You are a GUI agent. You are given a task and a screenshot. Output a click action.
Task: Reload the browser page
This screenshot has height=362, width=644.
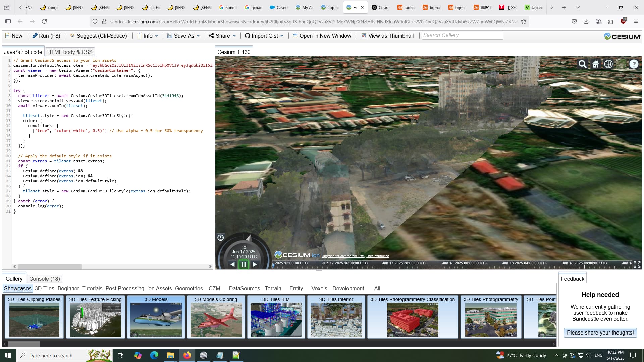pyautogui.click(x=44, y=21)
